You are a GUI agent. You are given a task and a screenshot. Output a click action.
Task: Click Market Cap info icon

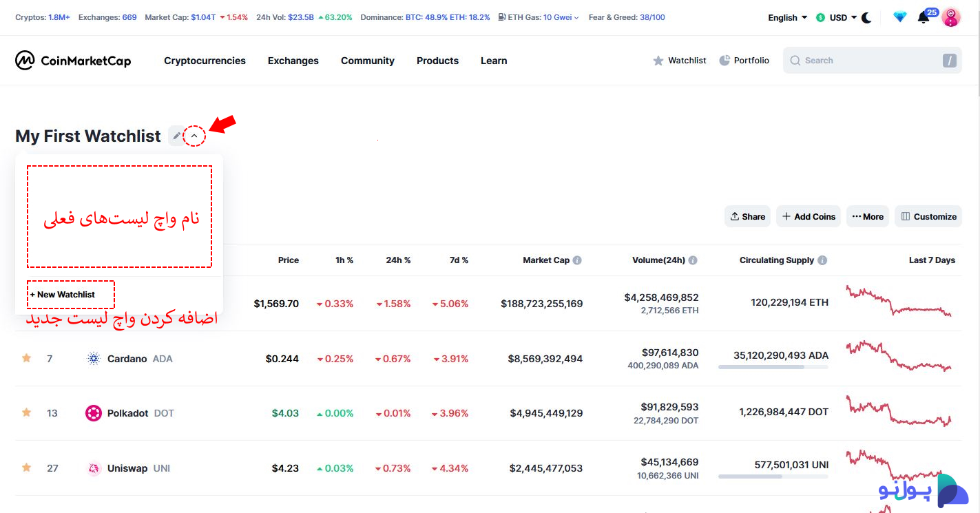click(577, 260)
